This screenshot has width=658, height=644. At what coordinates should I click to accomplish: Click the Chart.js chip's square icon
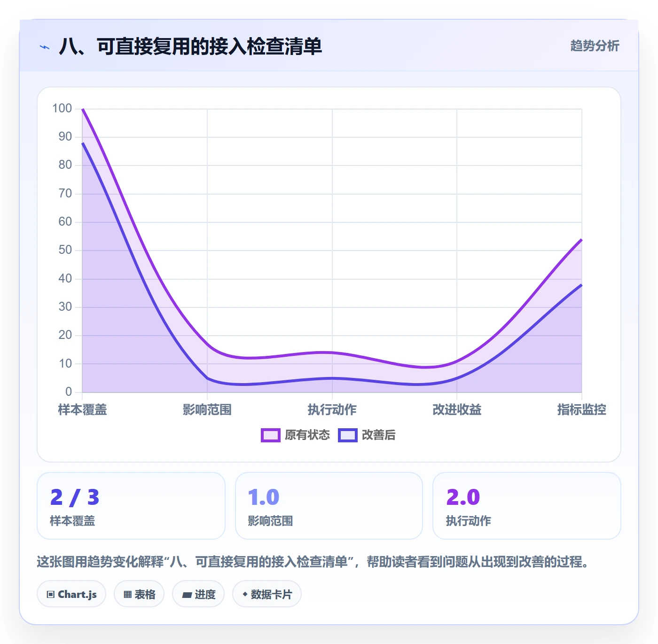51,595
